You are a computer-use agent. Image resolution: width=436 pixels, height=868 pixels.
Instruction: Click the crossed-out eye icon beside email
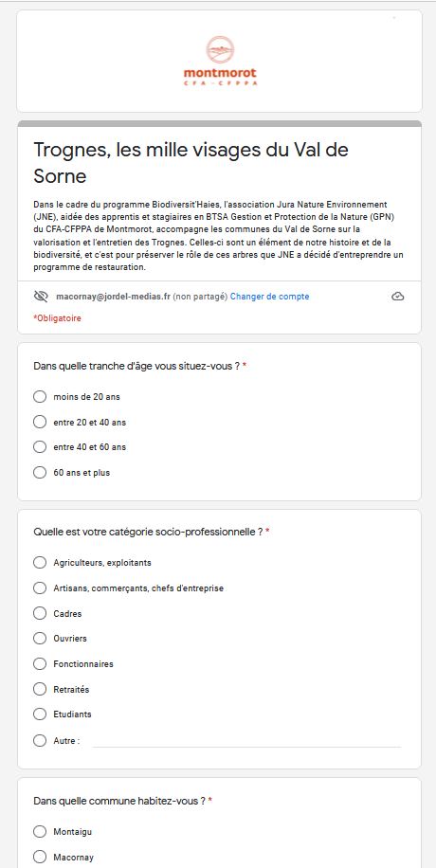pyautogui.click(x=41, y=297)
